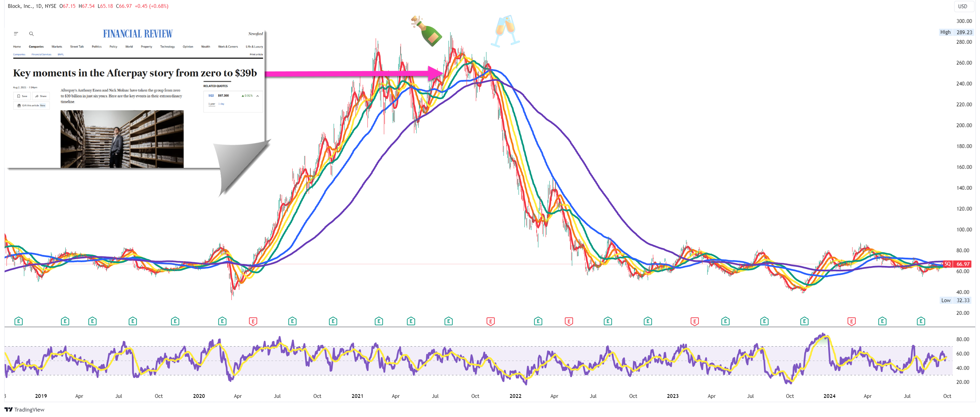Click the Financial Review masthead logo
This screenshot has height=417, width=980.
[138, 34]
